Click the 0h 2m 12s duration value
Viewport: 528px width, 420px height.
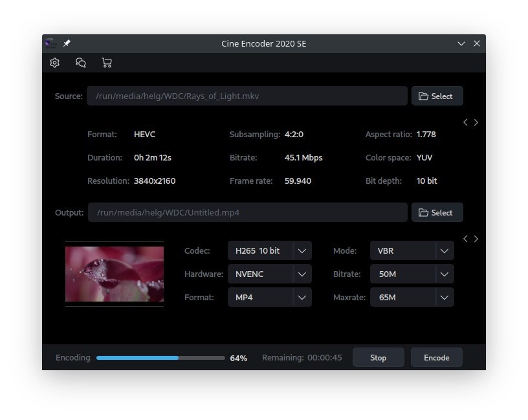tap(153, 158)
